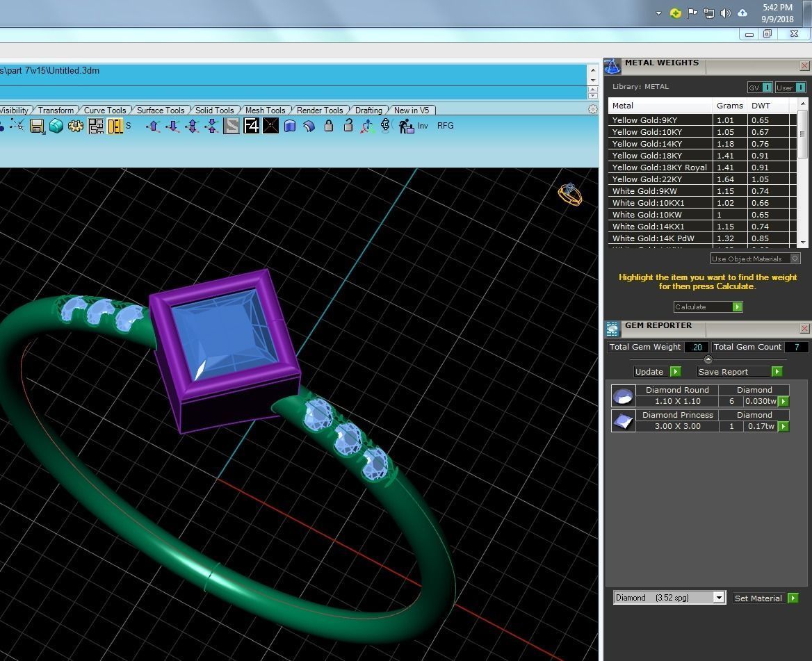Click the dotted select-points icon

[x=17, y=124]
